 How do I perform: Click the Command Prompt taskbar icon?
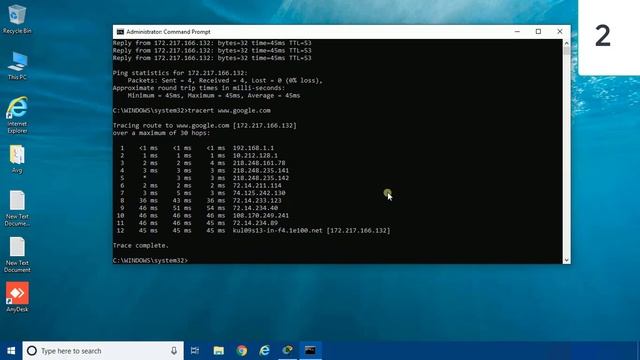pyautogui.click(x=310, y=351)
